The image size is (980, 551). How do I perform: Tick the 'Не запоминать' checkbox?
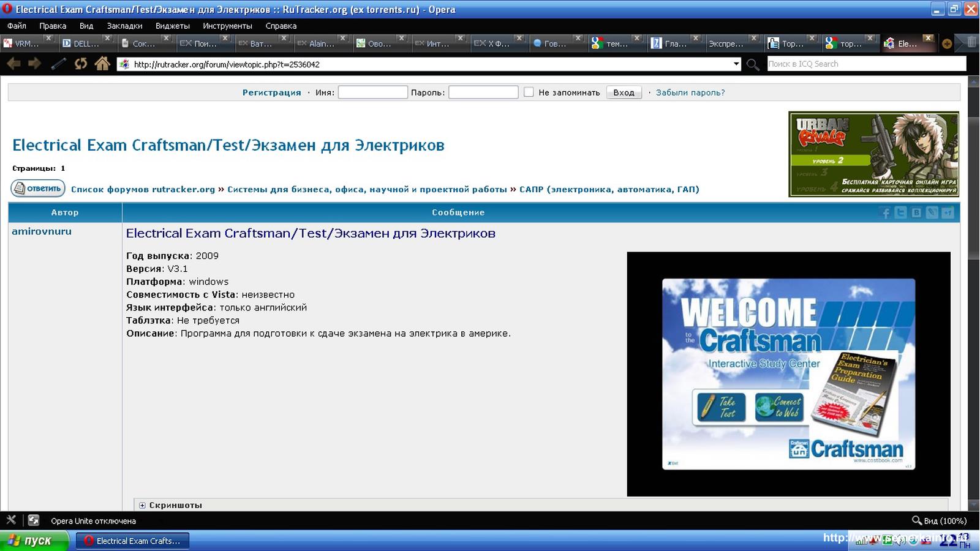tap(529, 92)
